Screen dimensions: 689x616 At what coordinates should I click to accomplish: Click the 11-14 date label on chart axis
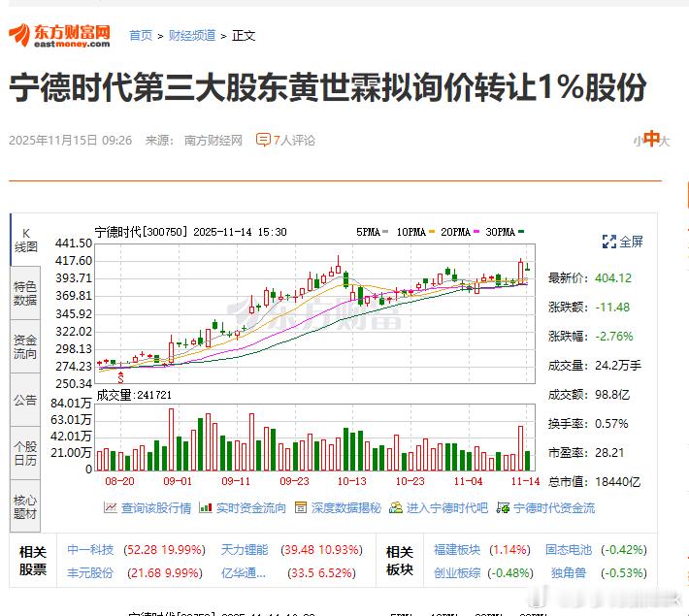(x=526, y=481)
